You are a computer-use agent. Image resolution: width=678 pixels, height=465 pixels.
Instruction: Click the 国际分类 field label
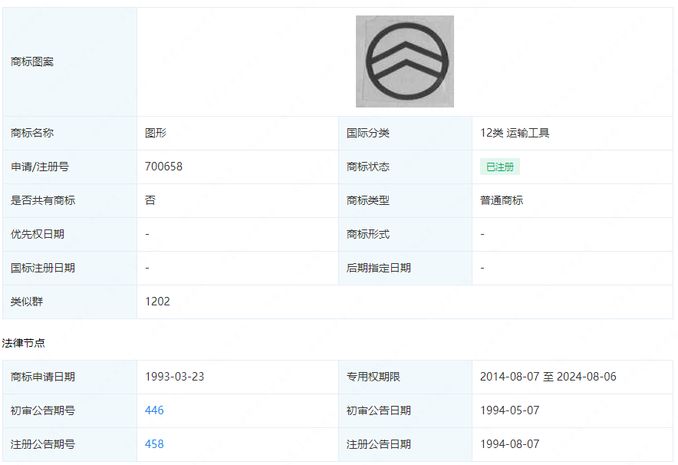368,133
